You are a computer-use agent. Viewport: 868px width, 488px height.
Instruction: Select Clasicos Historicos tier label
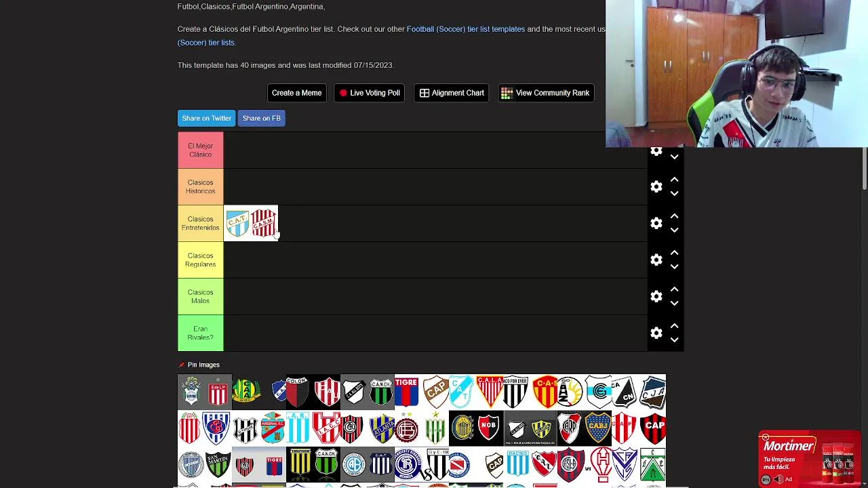click(201, 186)
